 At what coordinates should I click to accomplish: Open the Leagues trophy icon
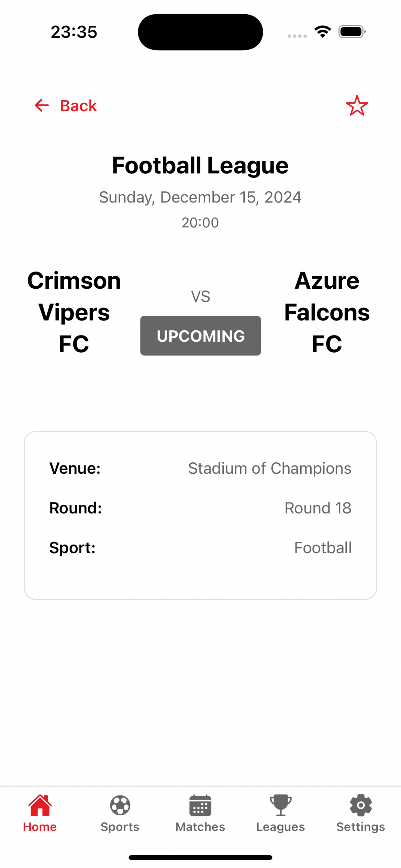coord(280,805)
